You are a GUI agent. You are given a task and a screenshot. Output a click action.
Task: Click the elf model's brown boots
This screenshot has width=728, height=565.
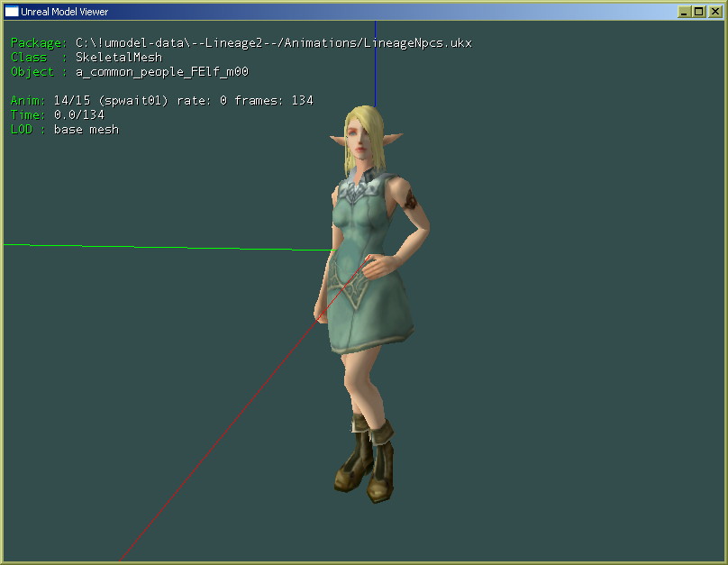point(366,457)
